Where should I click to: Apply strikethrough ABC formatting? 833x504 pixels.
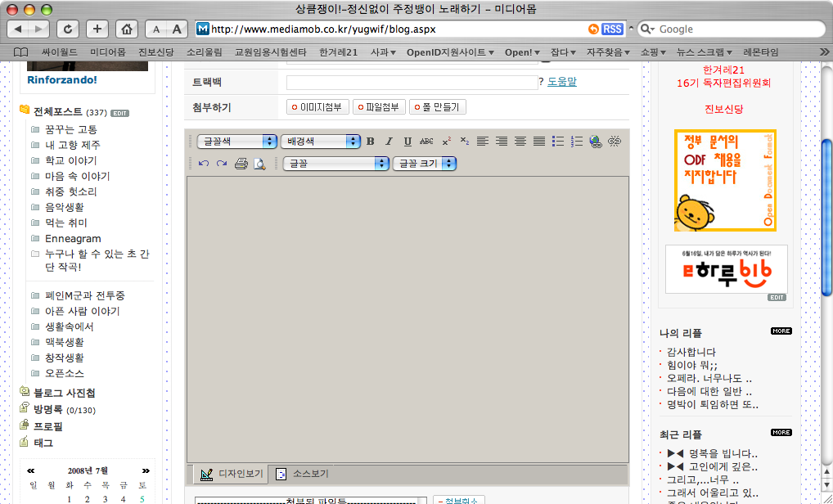pyautogui.click(x=426, y=142)
